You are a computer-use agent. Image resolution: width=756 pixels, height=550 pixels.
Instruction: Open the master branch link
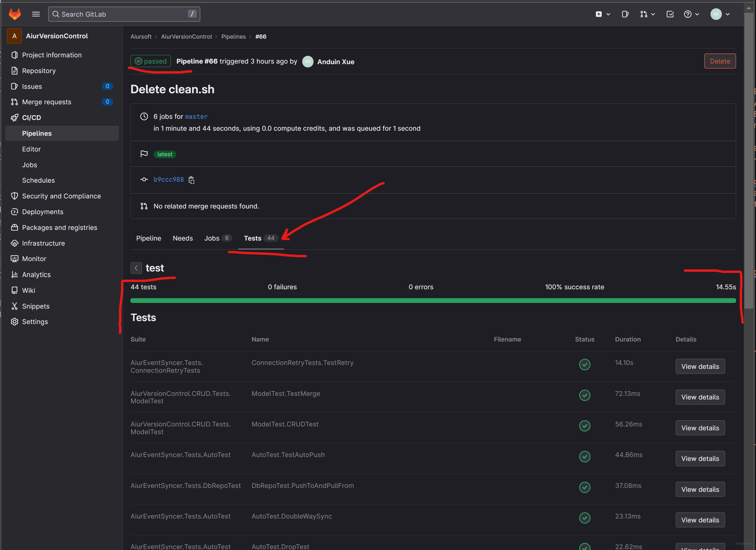pyautogui.click(x=196, y=117)
